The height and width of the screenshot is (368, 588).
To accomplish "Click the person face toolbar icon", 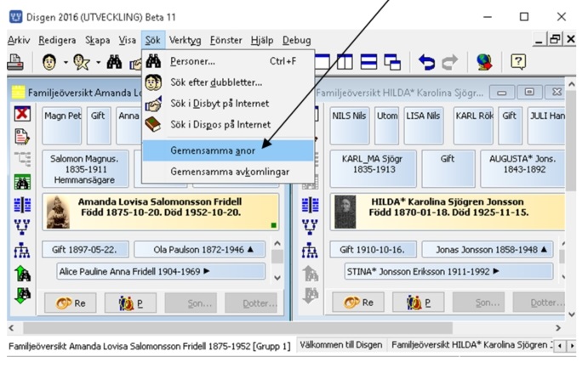I will point(49,62).
